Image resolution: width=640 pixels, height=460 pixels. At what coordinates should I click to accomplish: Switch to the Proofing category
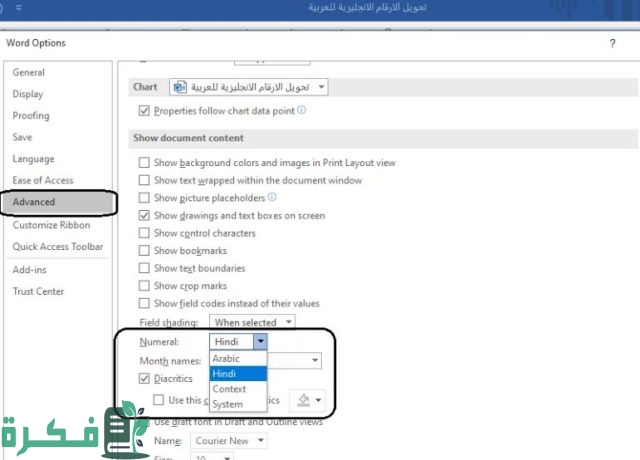pyautogui.click(x=31, y=116)
